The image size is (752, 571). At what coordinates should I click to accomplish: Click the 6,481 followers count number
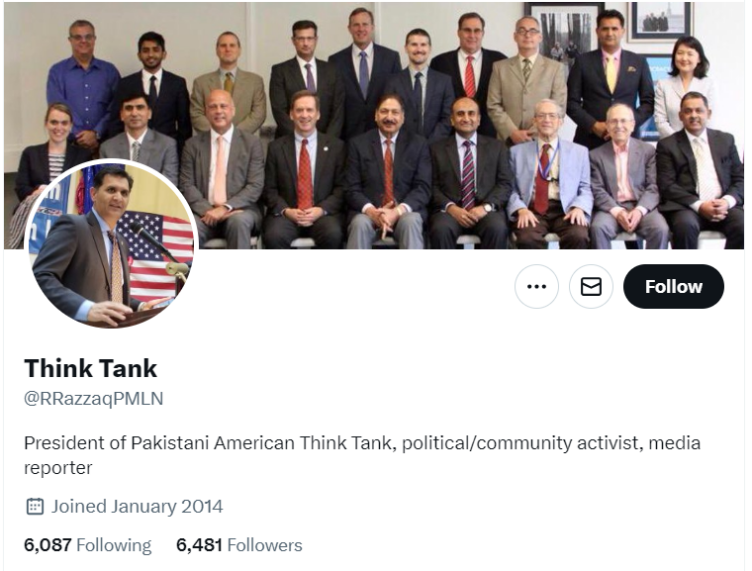[x=199, y=545]
